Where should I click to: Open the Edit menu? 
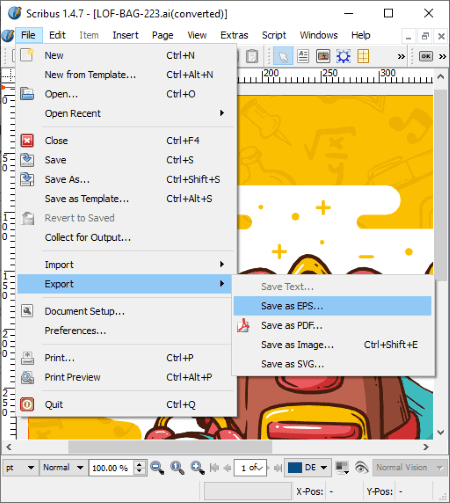click(x=57, y=35)
